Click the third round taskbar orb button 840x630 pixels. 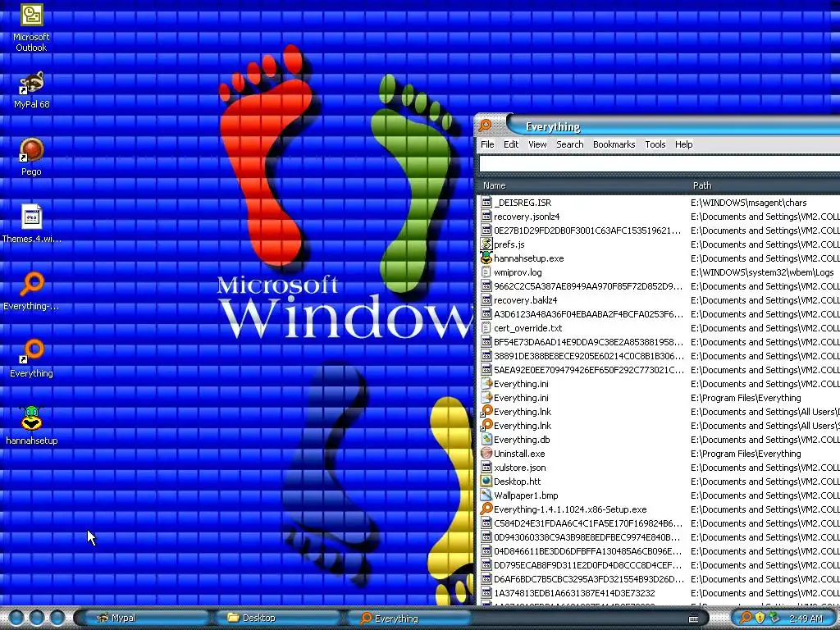57,618
